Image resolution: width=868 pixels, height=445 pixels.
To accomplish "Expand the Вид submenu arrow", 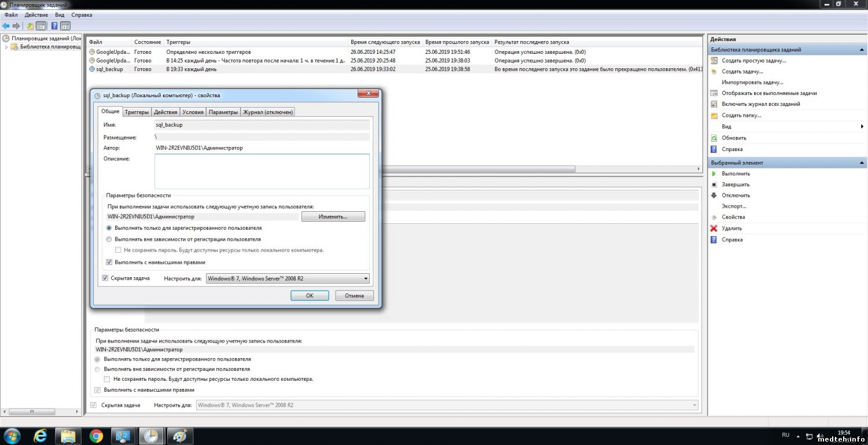I will (862, 127).
